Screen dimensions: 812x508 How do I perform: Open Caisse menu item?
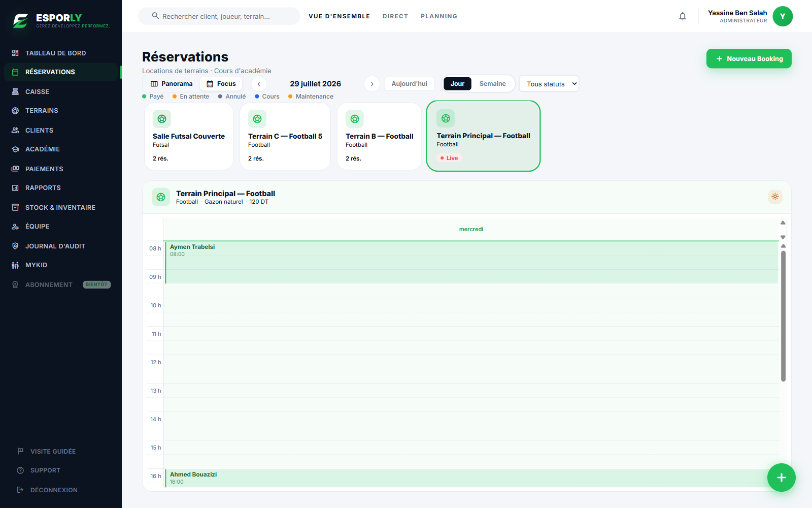pyautogui.click(x=61, y=91)
